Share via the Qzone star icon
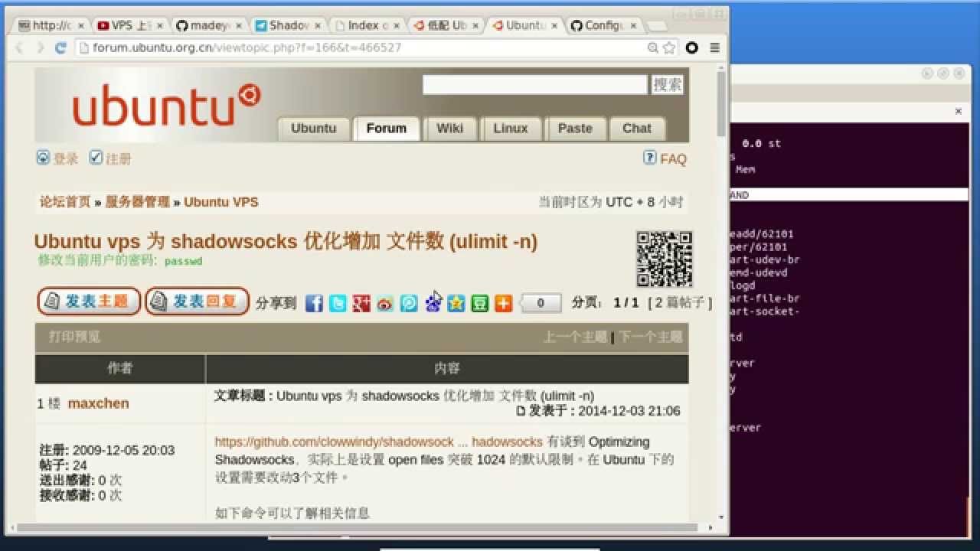The height and width of the screenshot is (551, 980). (x=456, y=303)
